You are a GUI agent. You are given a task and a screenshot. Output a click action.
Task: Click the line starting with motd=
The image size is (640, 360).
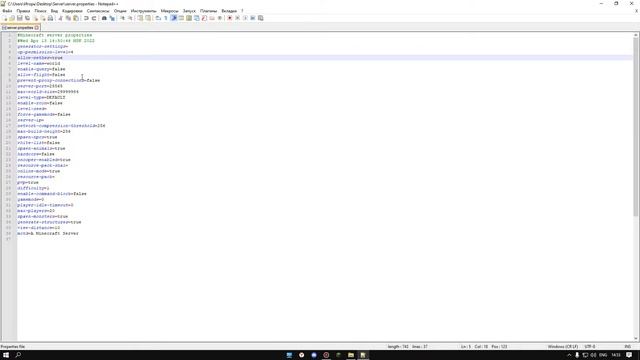click(48, 233)
